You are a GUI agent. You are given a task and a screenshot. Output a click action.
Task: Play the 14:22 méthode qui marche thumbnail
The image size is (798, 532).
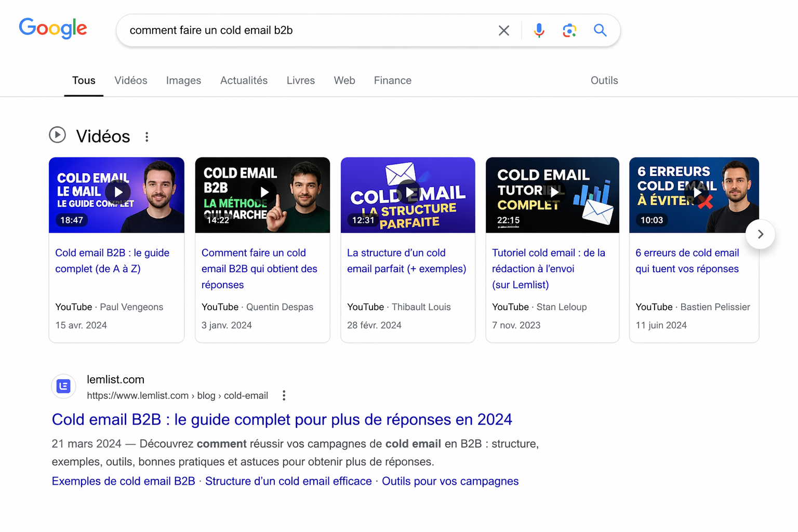point(262,195)
